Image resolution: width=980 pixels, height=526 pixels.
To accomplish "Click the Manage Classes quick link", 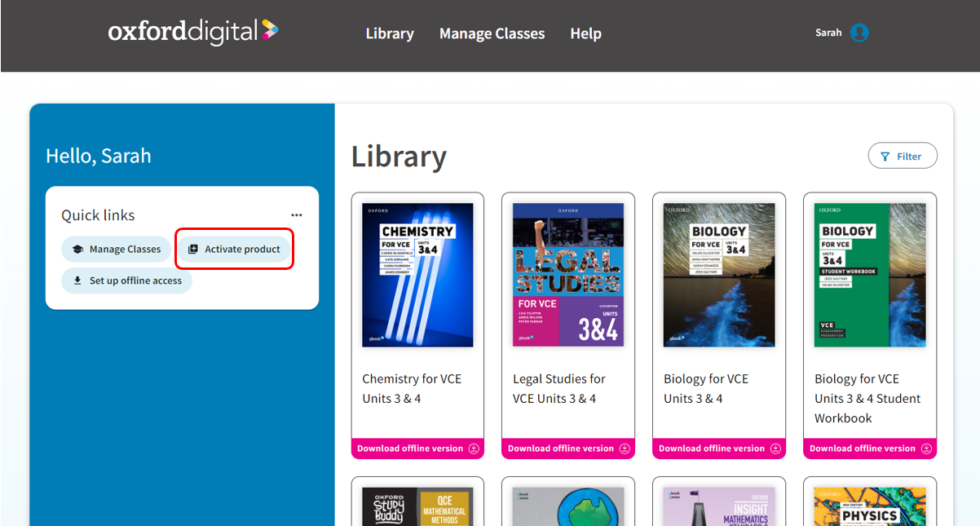I will [x=116, y=250].
